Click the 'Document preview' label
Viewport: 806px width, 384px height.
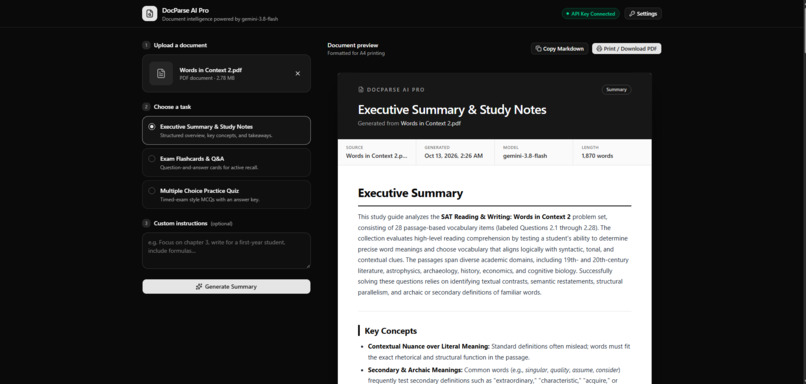pos(353,45)
